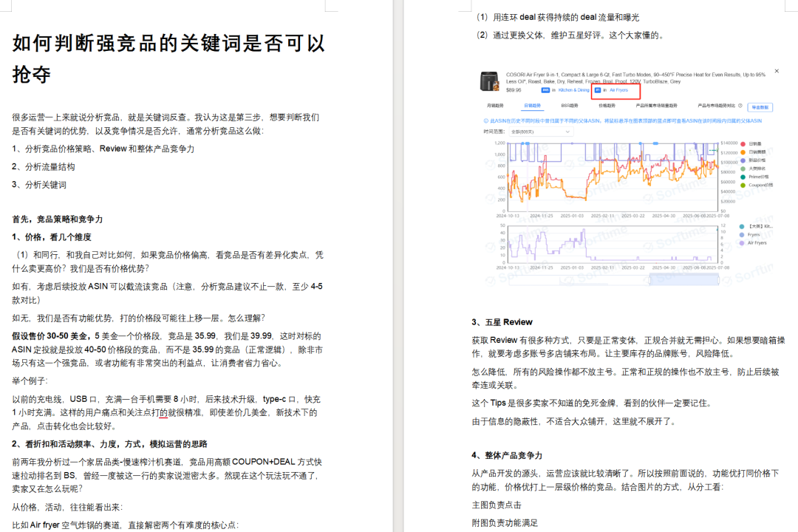Viewport: 798px width, 532px height.
Task: Click the 导出数据 export button
Action: click(x=760, y=107)
